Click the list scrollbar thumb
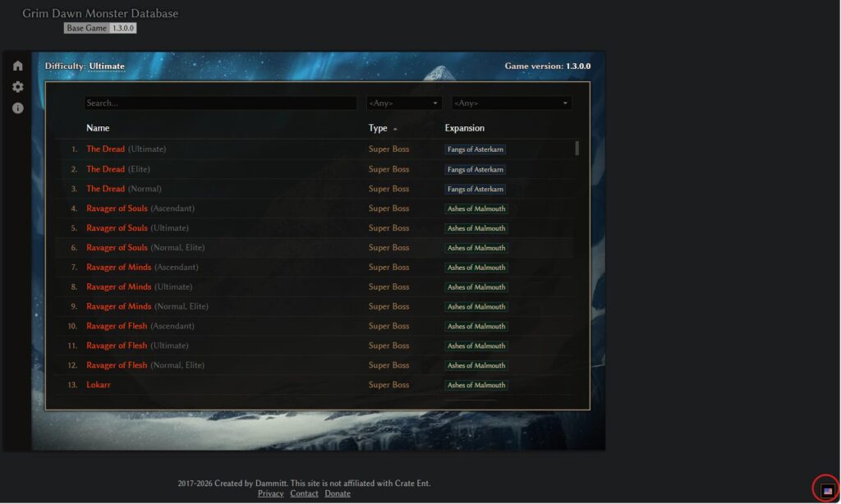The width and height of the screenshot is (841, 504). click(577, 148)
